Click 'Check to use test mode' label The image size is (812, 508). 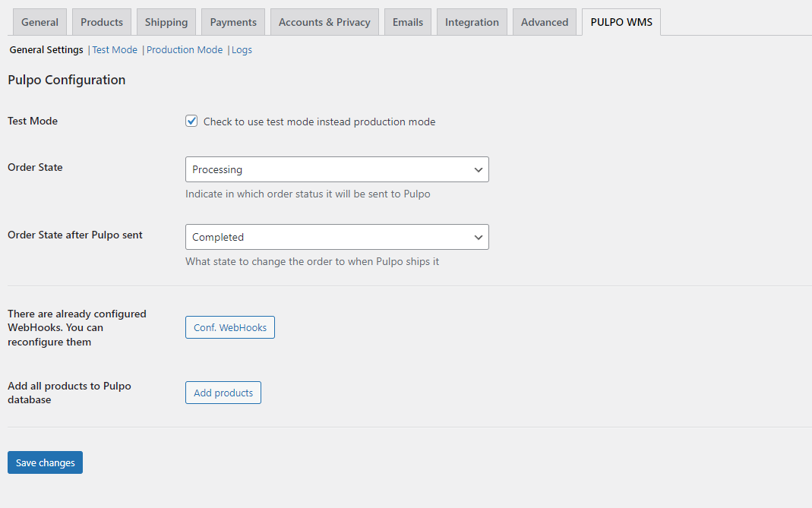click(x=319, y=121)
